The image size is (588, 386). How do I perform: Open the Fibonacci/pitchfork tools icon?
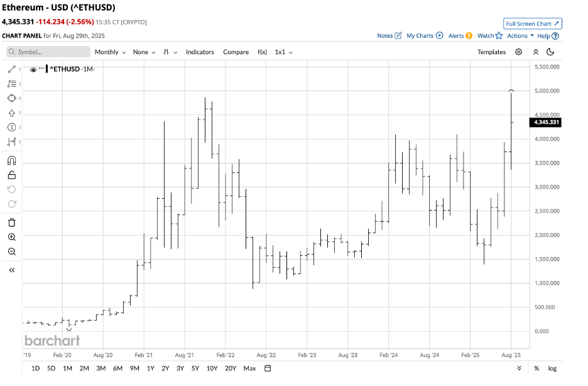[x=12, y=84]
